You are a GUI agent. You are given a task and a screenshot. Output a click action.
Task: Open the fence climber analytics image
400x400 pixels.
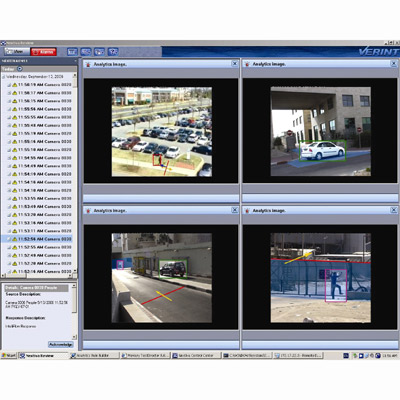click(x=321, y=278)
